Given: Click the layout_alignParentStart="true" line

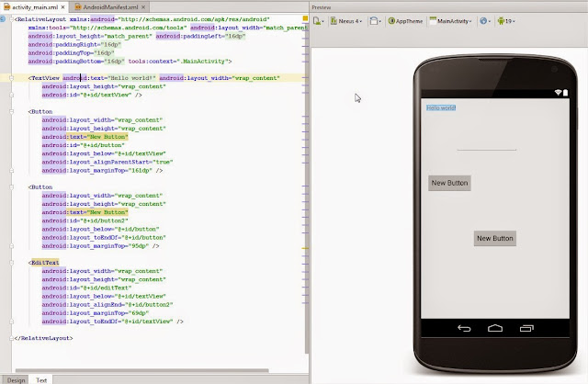Looking at the screenshot, I should [107, 162].
